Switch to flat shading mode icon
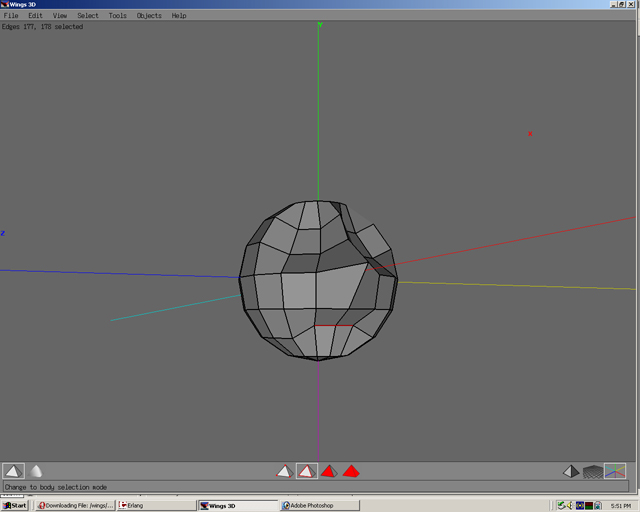Image resolution: width=640 pixels, height=512 pixels. tap(13, 471)
